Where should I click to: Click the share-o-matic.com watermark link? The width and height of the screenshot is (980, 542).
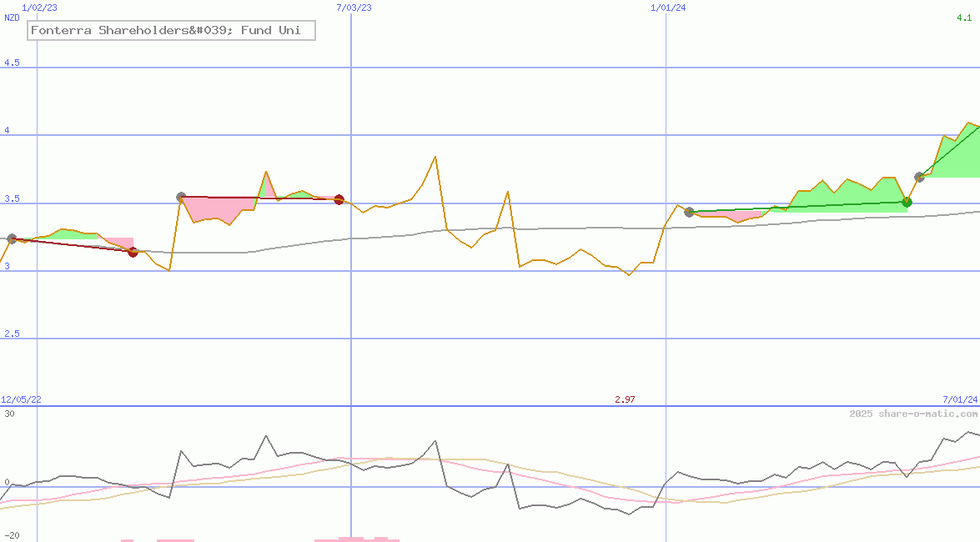click(913, 414)
